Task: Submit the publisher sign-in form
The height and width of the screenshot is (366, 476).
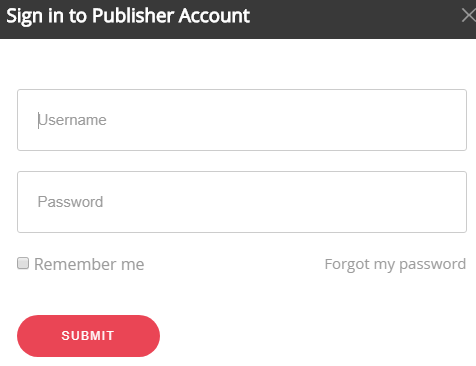Action: 88,336
